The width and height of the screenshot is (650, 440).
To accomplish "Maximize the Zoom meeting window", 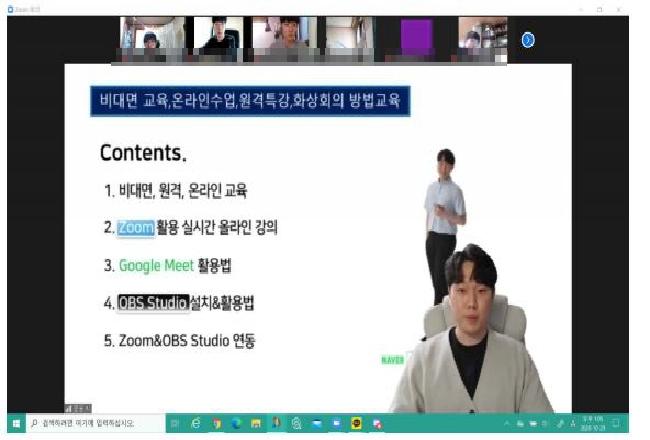I will [x=599, y=9].
